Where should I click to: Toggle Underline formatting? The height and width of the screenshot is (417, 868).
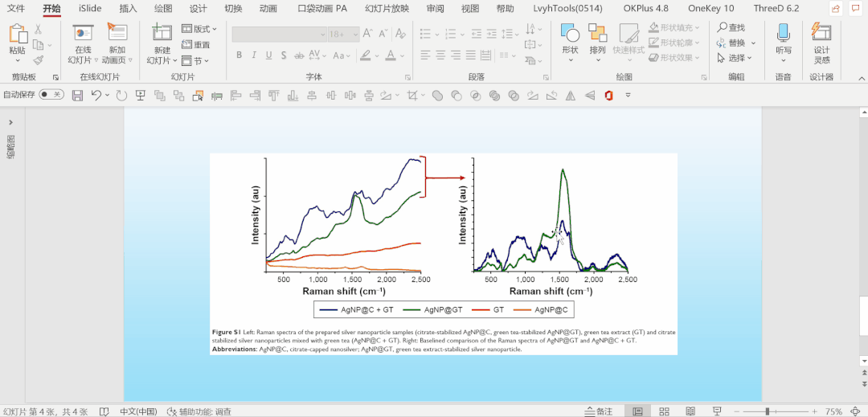(268, 55)
